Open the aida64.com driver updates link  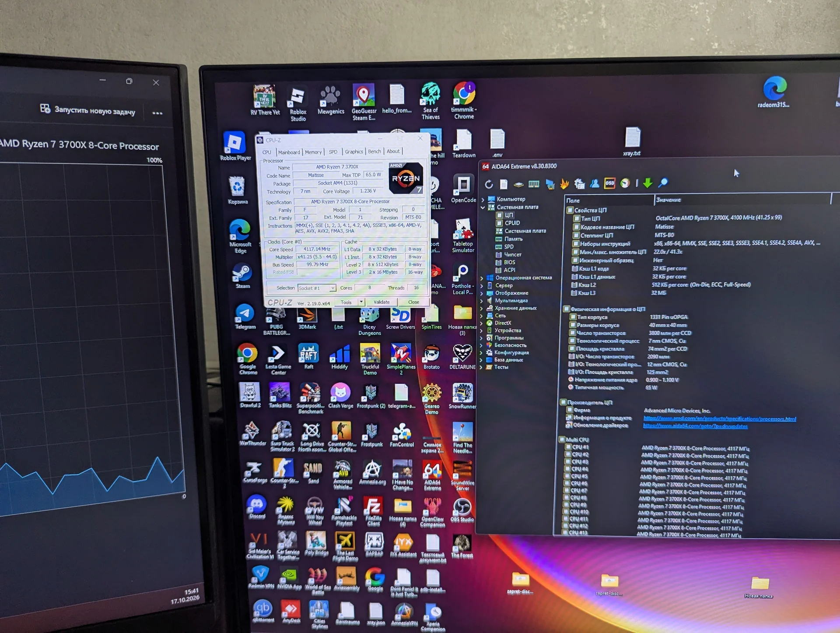[695, 426]
